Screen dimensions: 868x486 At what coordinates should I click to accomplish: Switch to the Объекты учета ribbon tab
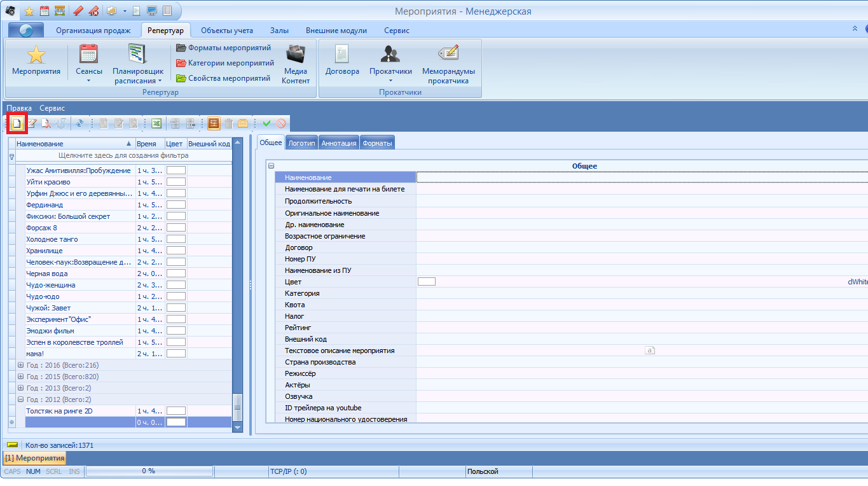(227, 31)
